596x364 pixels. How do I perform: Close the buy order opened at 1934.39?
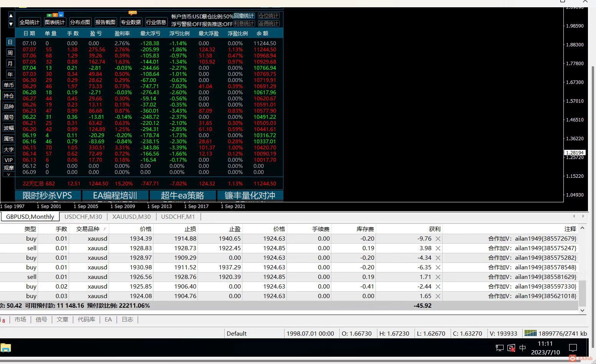pos(438,239)
